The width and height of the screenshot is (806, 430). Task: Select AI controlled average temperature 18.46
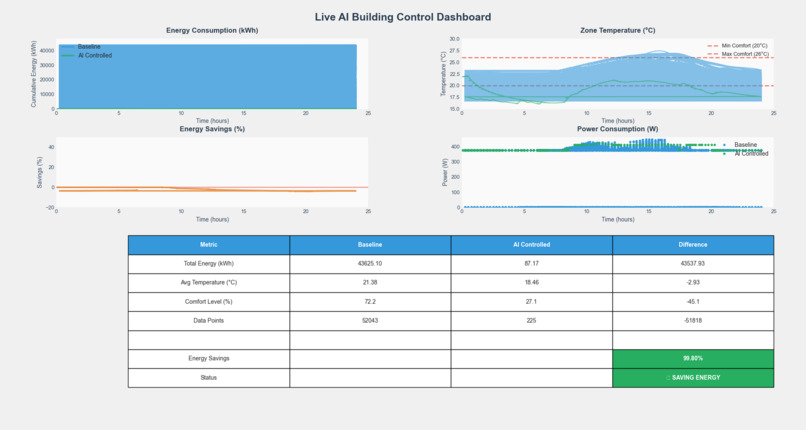point(532,283)
